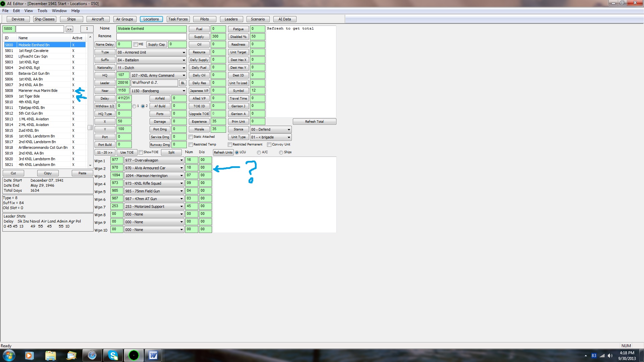Click the Skype taskbar icon
The width and height of the screenshot is (644, 362).
coord(113,355)
